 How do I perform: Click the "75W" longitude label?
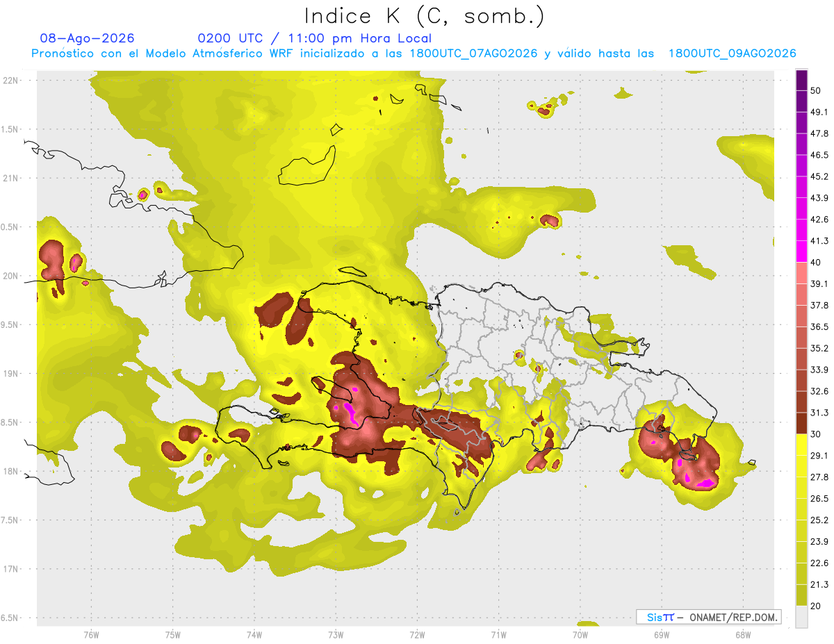[x=172, y=634]
